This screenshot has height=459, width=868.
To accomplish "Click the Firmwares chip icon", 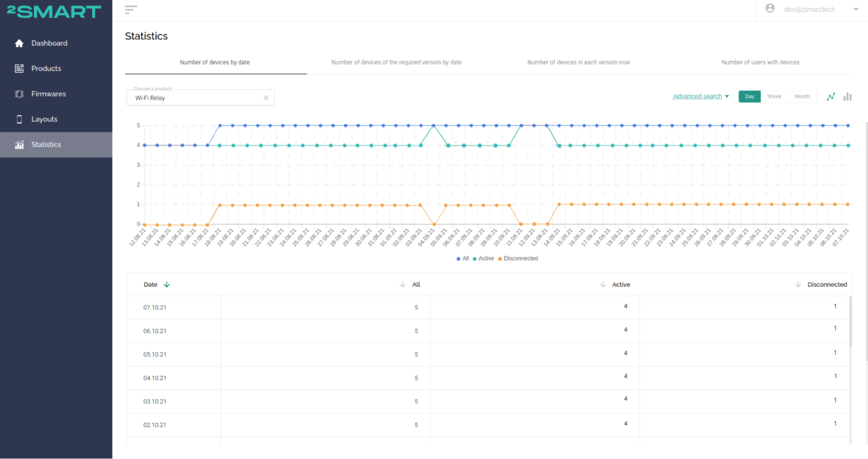I will [x=20, y=94].
